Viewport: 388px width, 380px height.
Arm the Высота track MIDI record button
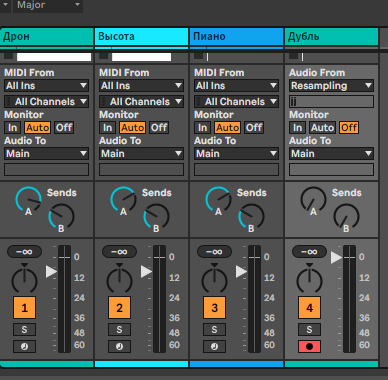(119, 346)
